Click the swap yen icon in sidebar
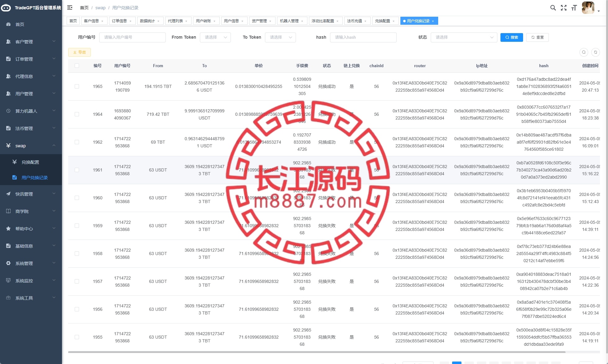608x364 pixels. click(x=8, y=145)
